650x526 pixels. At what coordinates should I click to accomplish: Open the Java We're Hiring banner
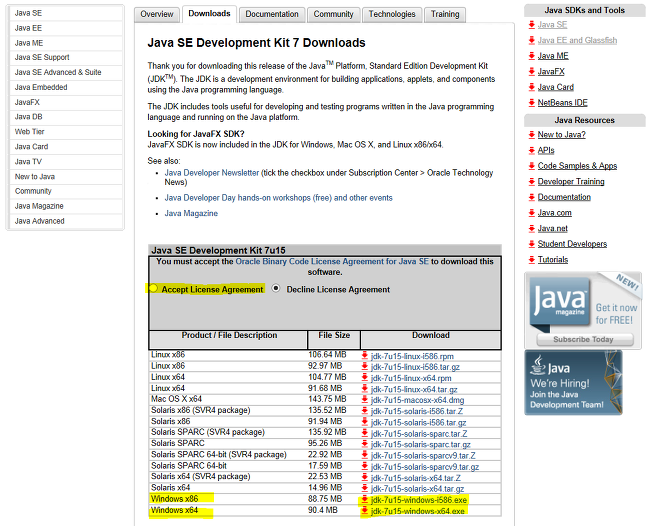coord(573,382)
